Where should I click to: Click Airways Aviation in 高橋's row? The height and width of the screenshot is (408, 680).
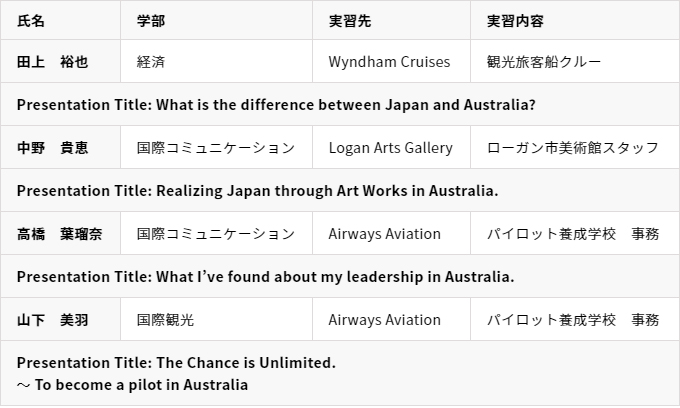(391, 233)
